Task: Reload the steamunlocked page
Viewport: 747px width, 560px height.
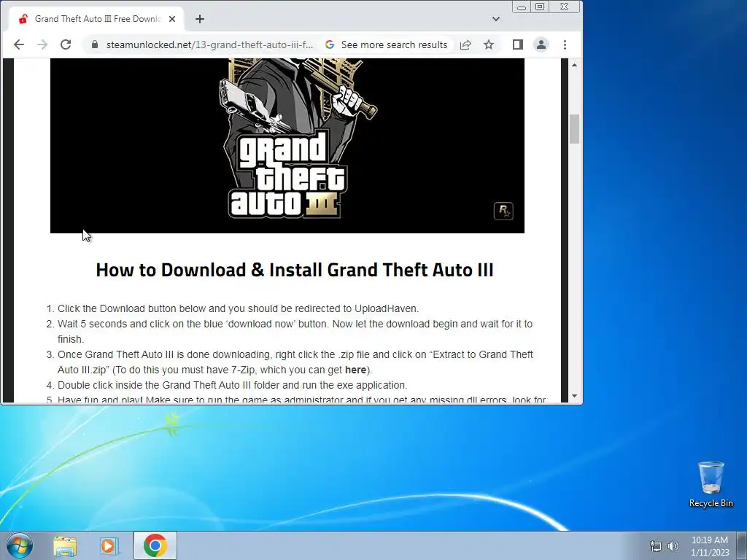Action: (66, 44)
